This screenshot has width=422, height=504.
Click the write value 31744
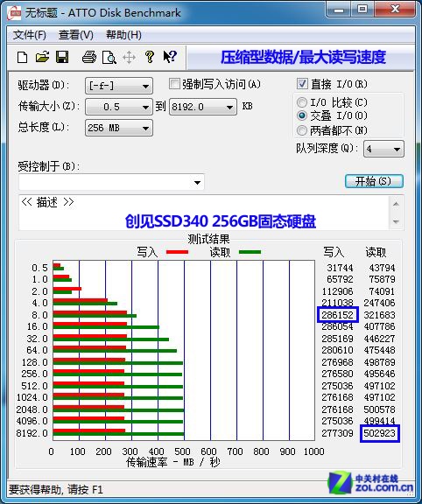coord(340,268)
